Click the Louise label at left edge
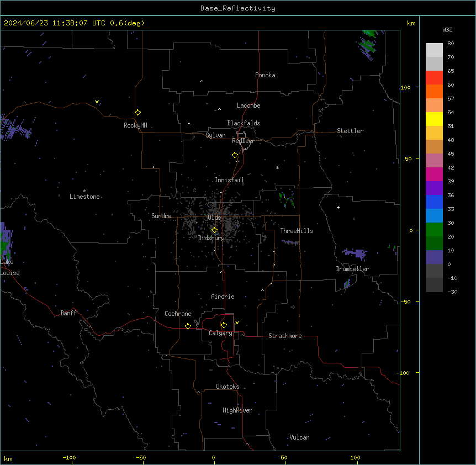The image size is (476, 465). pyautogui.click(x=10, y=273)
